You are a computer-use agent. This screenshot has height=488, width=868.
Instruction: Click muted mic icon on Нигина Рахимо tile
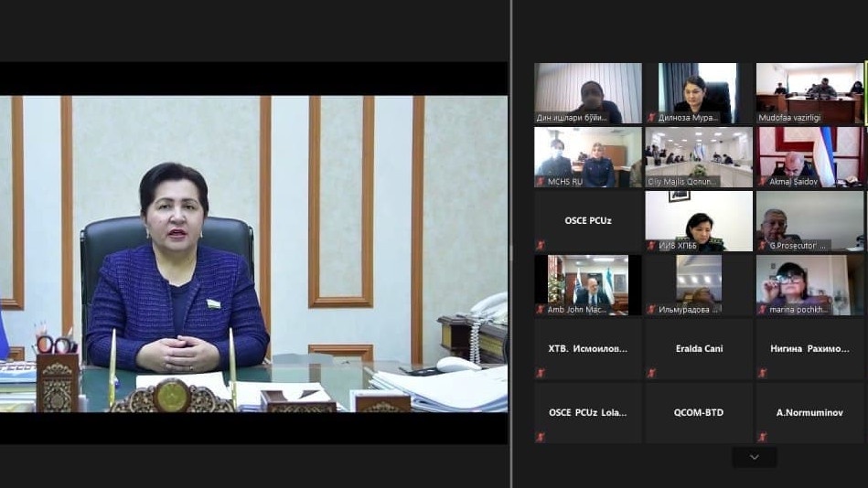tap(762, 373)
